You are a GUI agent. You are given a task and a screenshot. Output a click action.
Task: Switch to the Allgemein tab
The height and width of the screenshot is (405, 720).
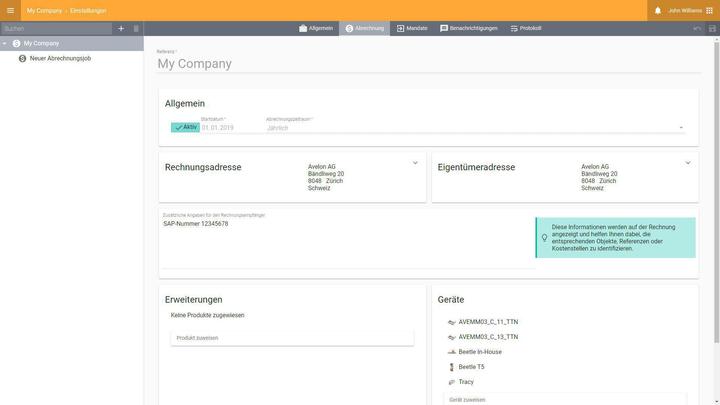(x=316, y=28)
